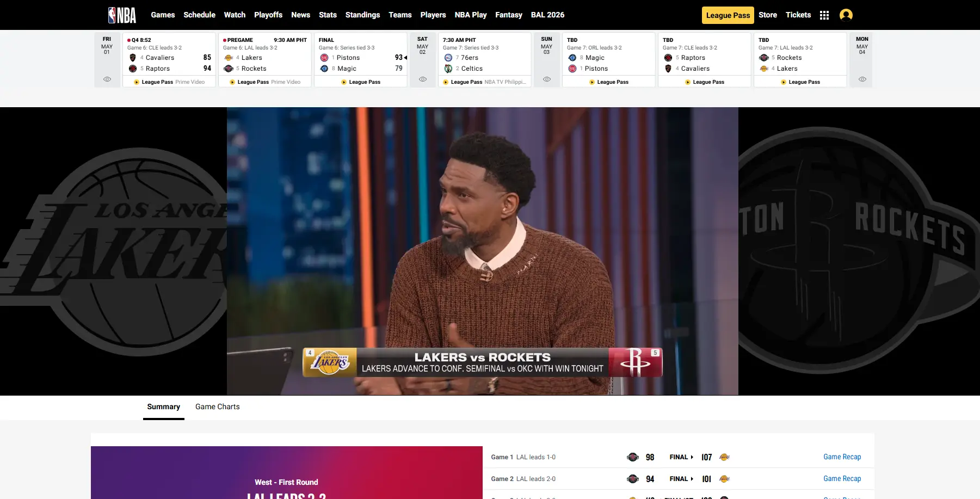Toggle score visibility eye under FRI MAY 01

tap(107, 79)
